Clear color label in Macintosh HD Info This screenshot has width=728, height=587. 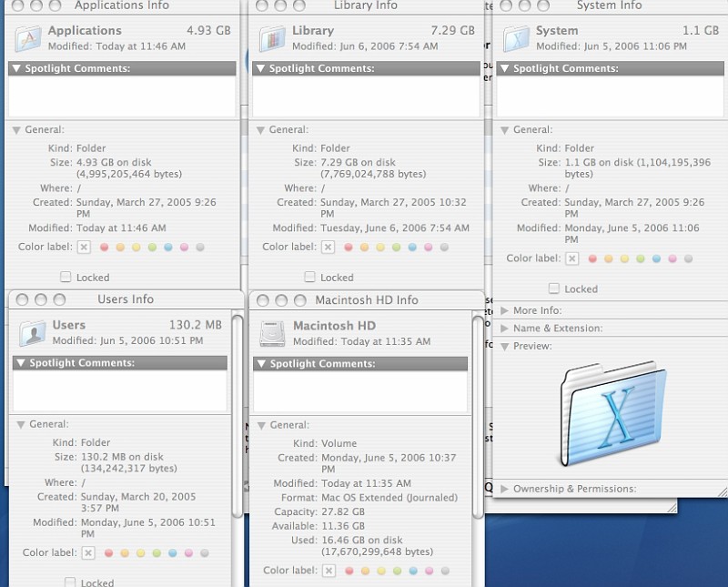pos(329,571)
